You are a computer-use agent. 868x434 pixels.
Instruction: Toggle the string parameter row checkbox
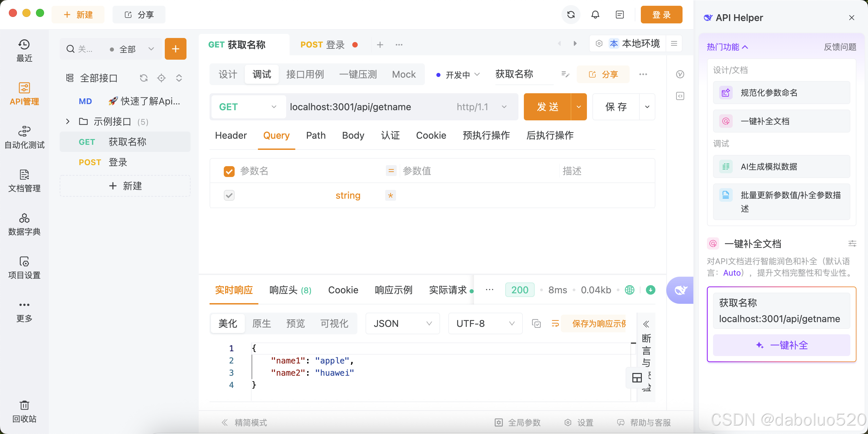(229, 195)
